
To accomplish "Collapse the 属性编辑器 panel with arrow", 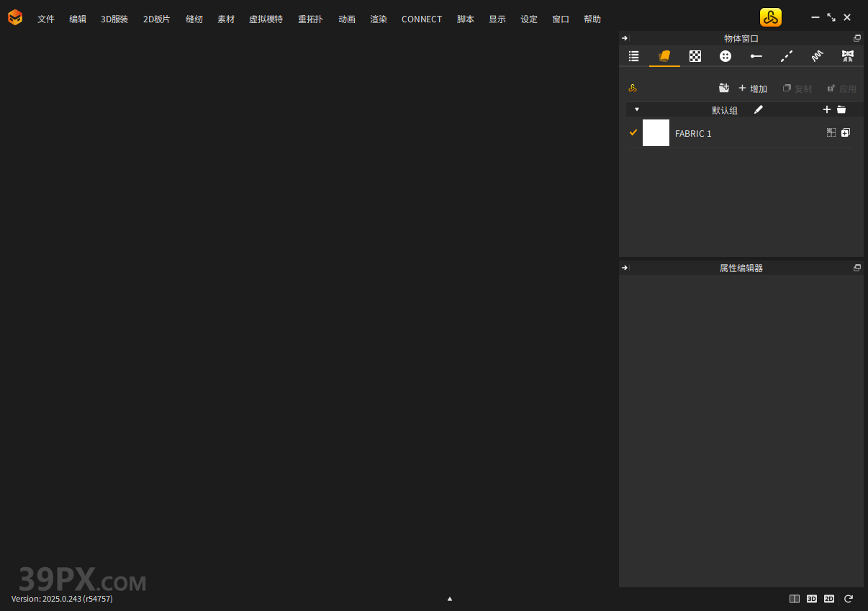I will pos(625,268).
